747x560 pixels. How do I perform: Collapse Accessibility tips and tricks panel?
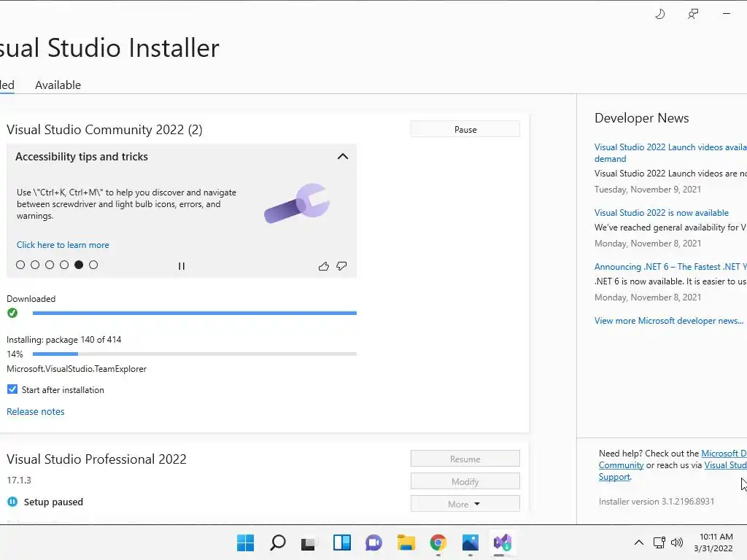click(x=343, y=157)
